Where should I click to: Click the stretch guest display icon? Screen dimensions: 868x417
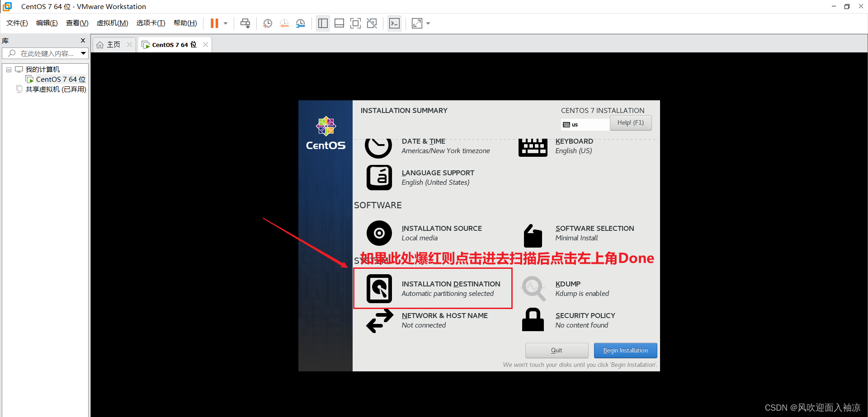(x=417, y=23)
